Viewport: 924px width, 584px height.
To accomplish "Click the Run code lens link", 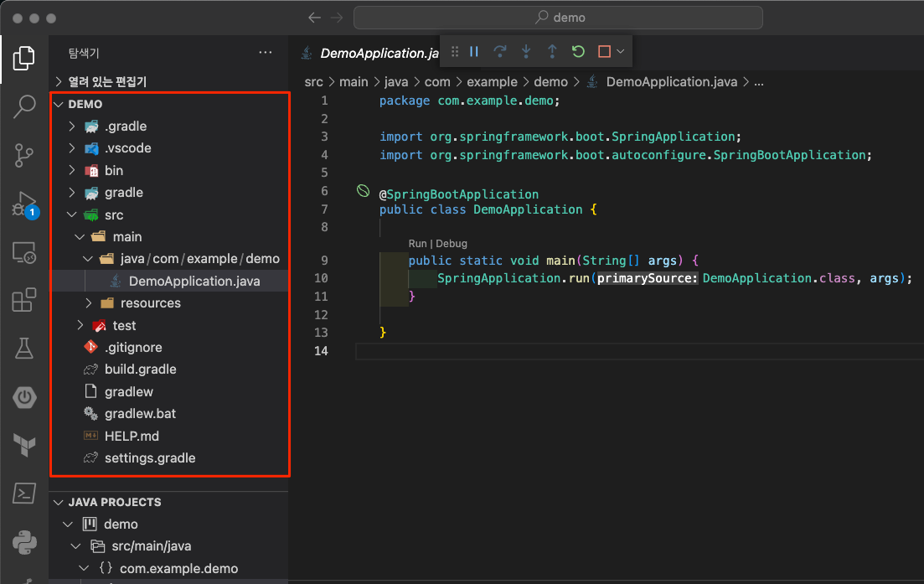I will pos(417,243).
